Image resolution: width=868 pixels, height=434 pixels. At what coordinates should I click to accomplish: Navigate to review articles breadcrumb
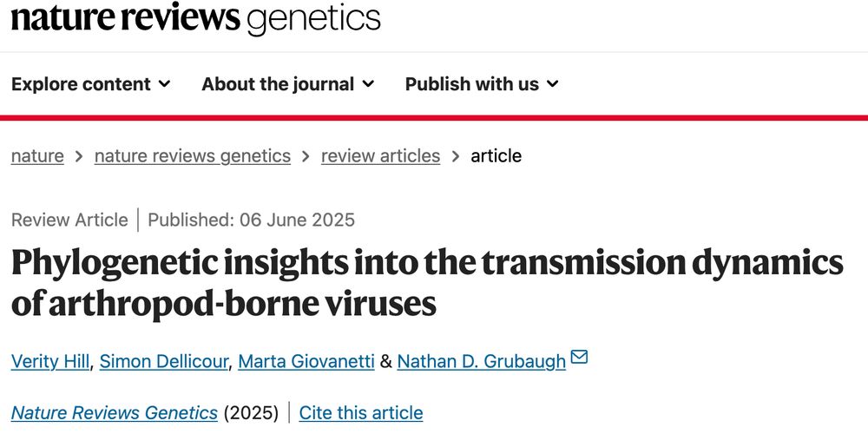[x=380, y=156]
